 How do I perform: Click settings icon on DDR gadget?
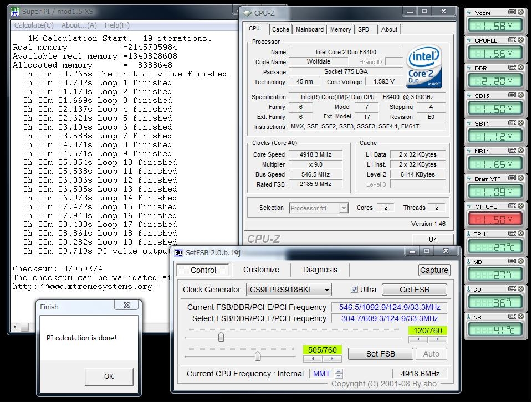tap(512, 68)
